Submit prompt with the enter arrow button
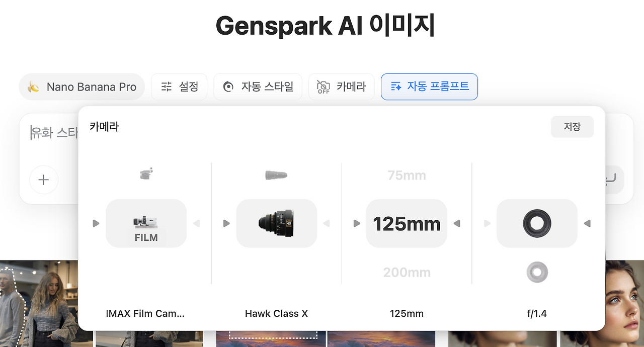This screenshot has height=347, width=644. pyautogui.click(x=614, y=180)
